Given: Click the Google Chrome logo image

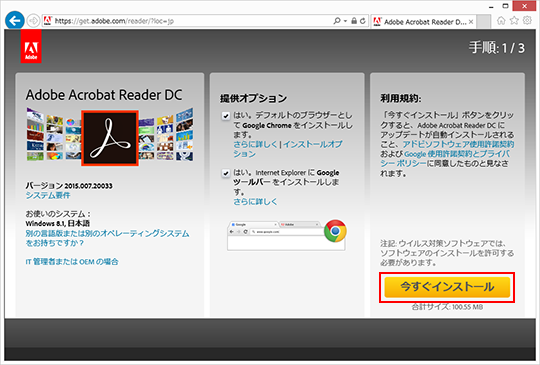Looking at the screenshot, I should coord(335,231).
